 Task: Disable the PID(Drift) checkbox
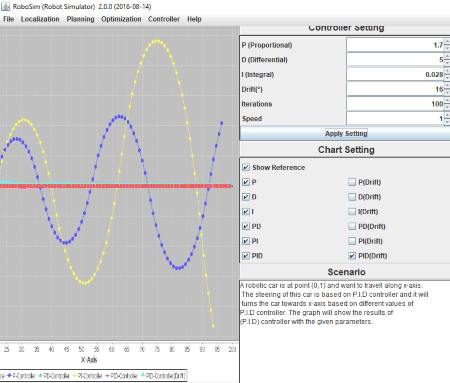[x=352, y=256]
